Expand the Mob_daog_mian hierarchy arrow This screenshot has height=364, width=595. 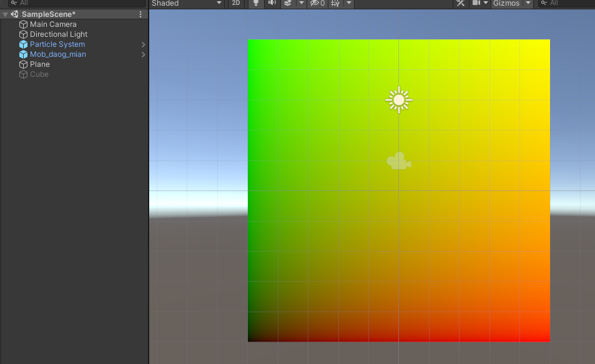[x=143, y=54]
